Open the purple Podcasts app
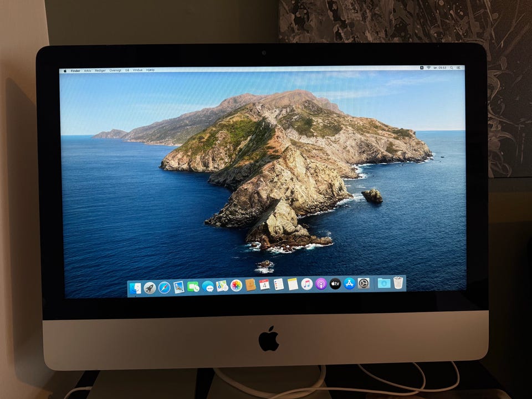 321,284
